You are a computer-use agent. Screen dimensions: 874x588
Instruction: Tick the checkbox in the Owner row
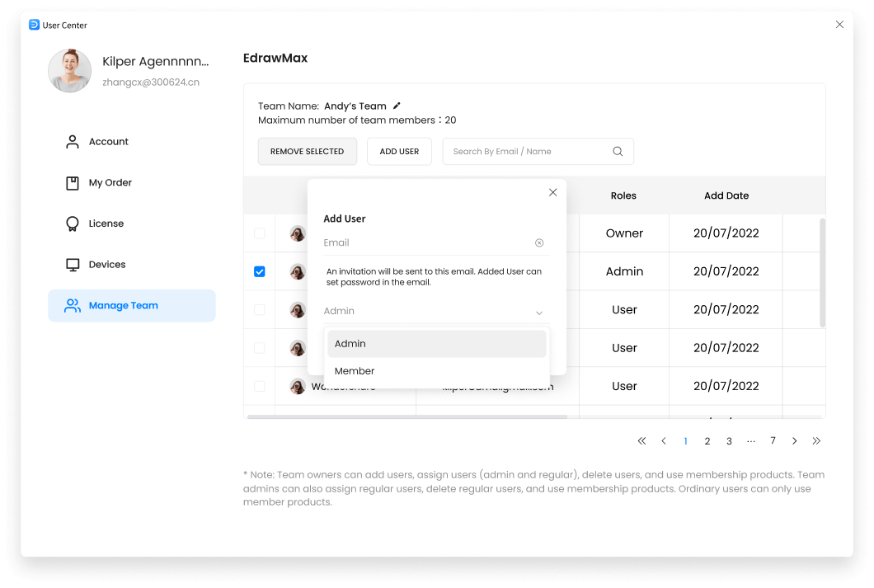[x=260, y=233]
